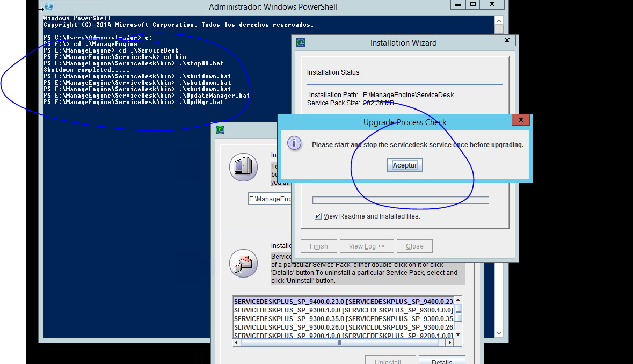Image resolution: width=633 pixels, height=364 pixels.
Task: Click the Details button in Update Manager
Action: click(442, 360)
